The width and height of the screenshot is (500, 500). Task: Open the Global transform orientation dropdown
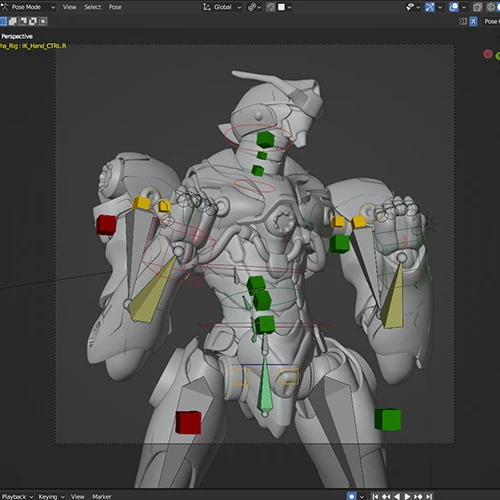pyautogui.click(x=222, y=7)
